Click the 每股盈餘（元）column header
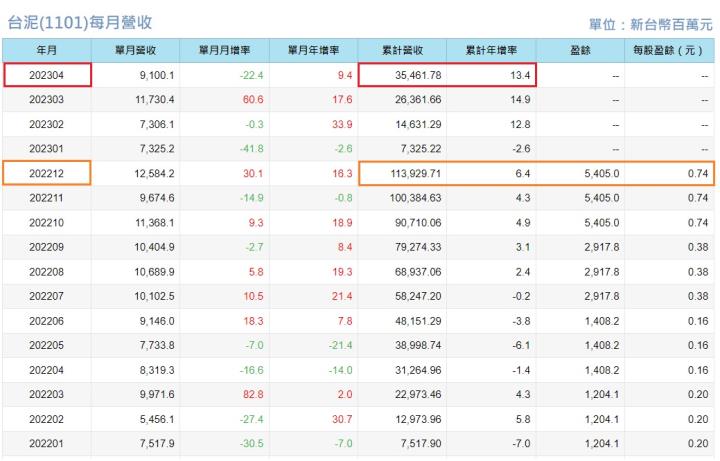Viewport: 720px width, 461px height. pos(669,50)
